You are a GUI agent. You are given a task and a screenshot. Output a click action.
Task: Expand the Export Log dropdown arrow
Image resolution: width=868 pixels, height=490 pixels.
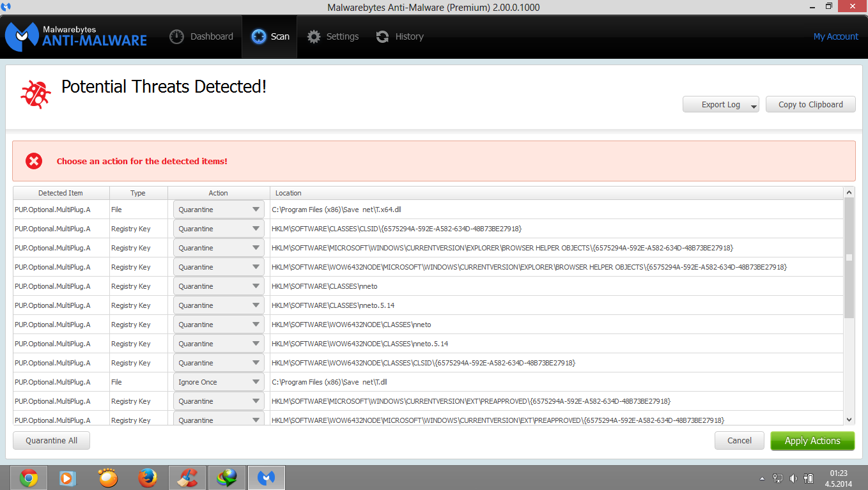[754, 105]
